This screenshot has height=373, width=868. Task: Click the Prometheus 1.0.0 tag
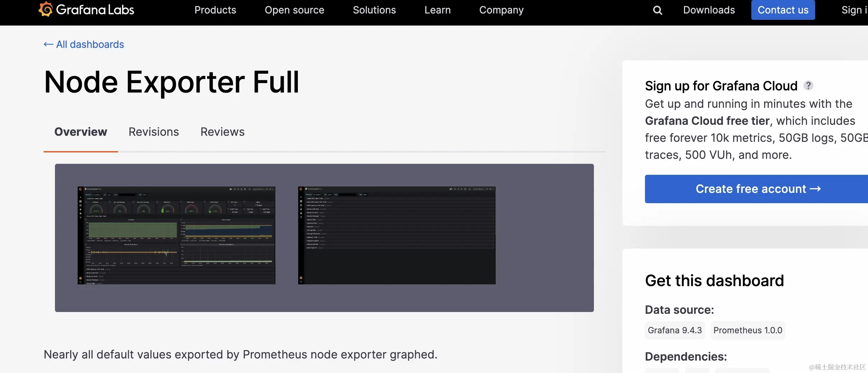click(x=748, y=330)
